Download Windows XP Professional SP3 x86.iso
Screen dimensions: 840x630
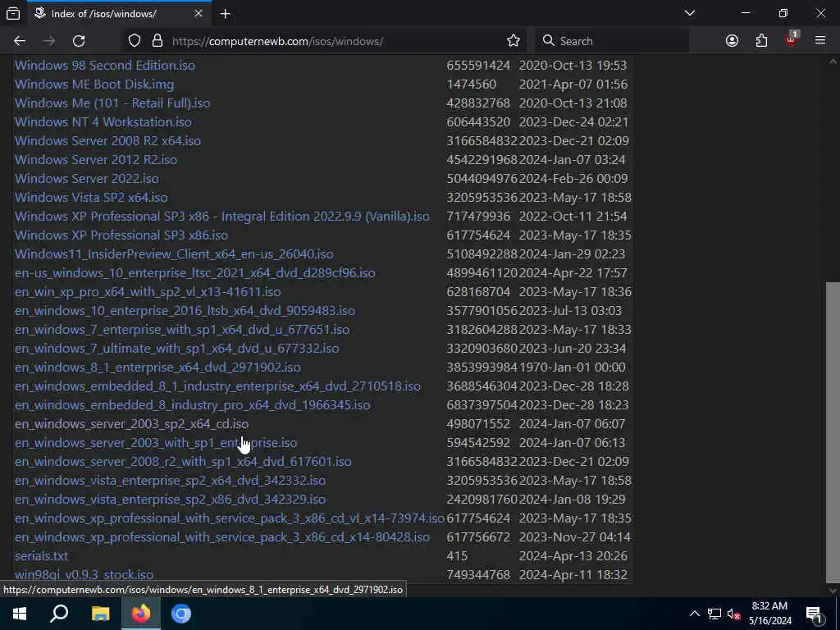click(121, 235)
